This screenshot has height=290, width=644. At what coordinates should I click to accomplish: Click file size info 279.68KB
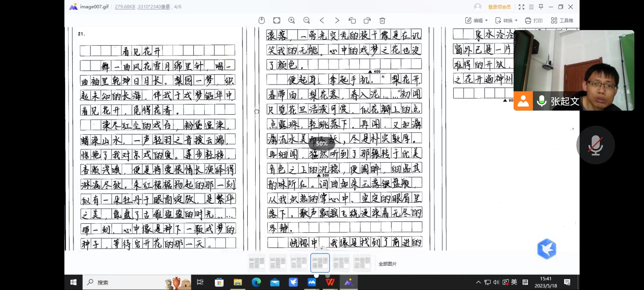[125, 7]
